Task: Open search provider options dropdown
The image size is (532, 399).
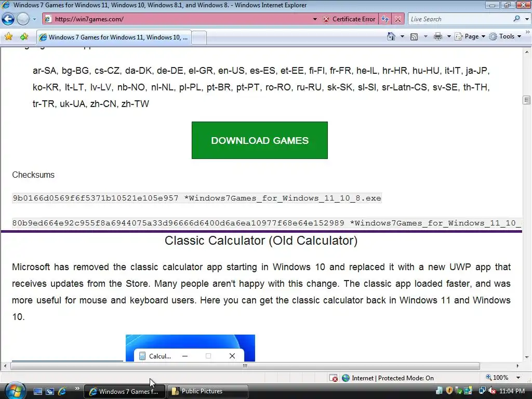Action: click(x=527, y=19)
